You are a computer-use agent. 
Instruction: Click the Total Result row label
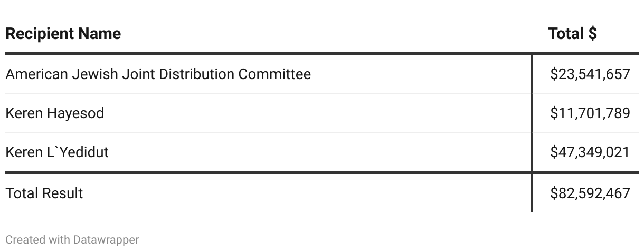point(44,193)
